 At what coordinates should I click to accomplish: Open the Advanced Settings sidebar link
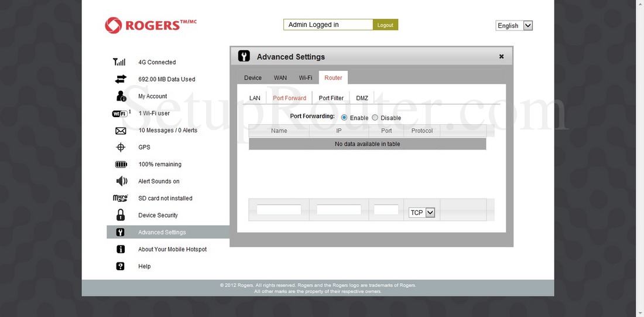click(162, 232)
